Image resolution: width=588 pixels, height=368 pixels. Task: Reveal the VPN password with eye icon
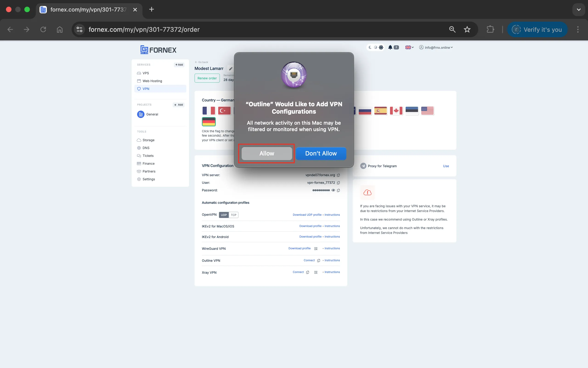(x=333, y=190)
